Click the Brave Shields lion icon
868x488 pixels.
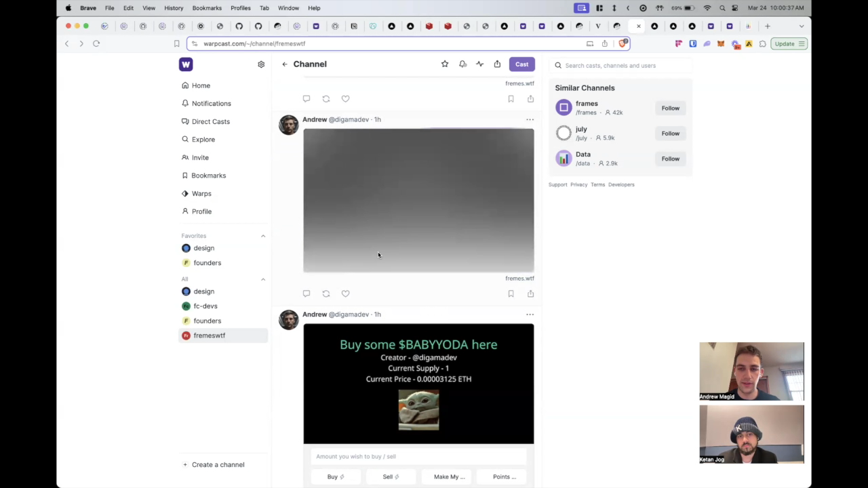pyautogui.click(x=623, y=43)
